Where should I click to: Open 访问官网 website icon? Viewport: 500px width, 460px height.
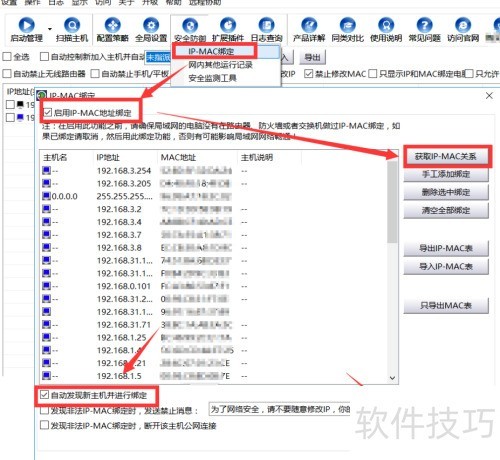point(463,25)
